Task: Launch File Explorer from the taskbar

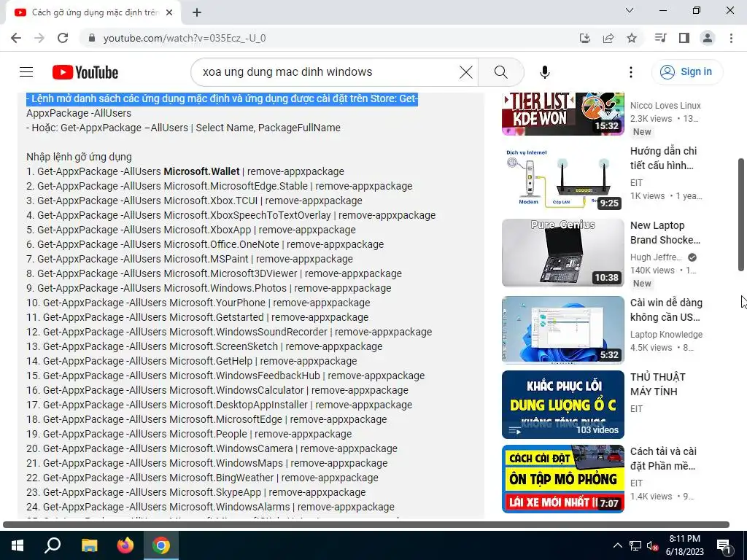Action: (89, 545)
